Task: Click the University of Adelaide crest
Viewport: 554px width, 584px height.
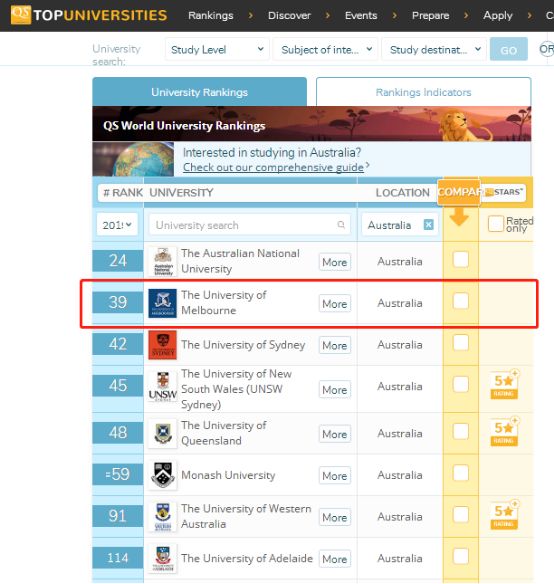Action: tap(163, 558)
